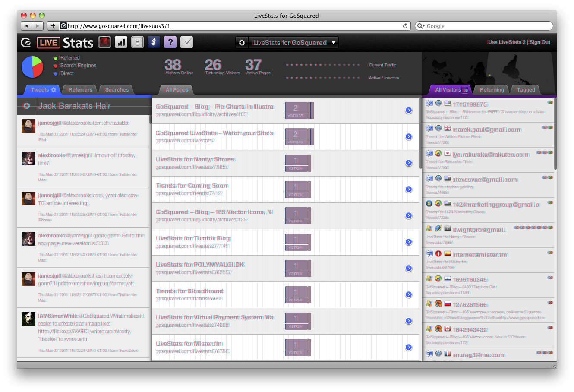Click the traffic sources pie chart
The height and width of the screenshot is (392, 574).
[32, 67]
